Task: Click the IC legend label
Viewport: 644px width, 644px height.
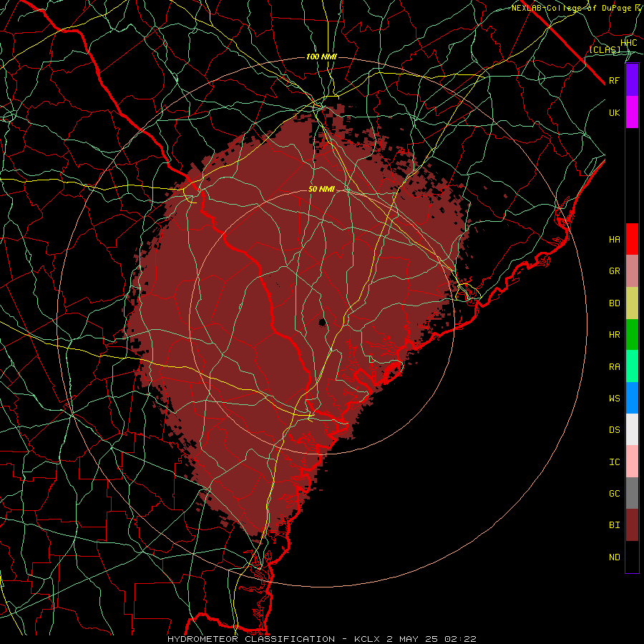Action: 614,462
